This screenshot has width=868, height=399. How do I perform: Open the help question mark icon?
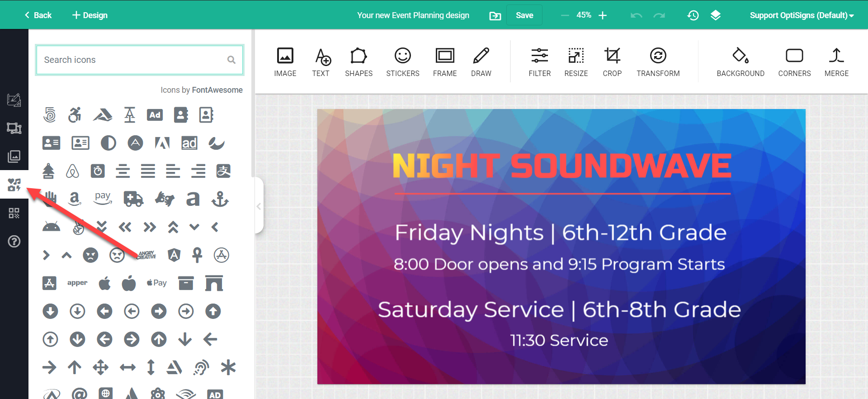click(14, 242)
